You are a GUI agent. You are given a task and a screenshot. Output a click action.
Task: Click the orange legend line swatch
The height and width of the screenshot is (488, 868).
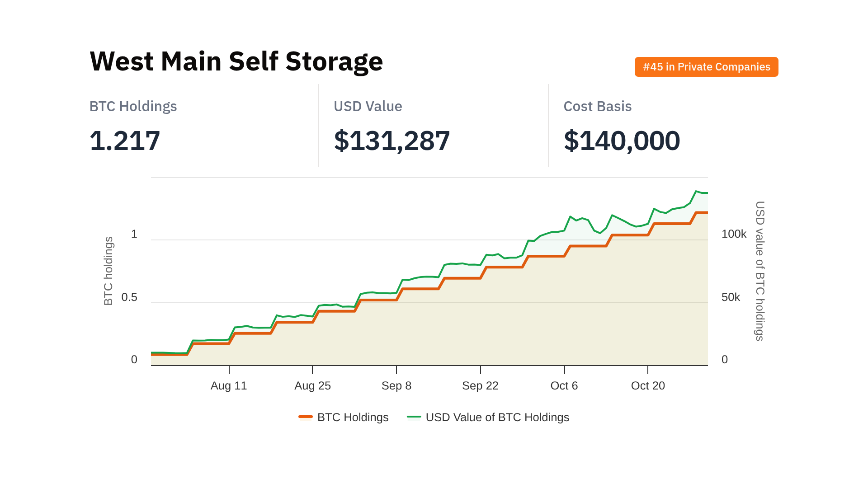coord(306,417)
